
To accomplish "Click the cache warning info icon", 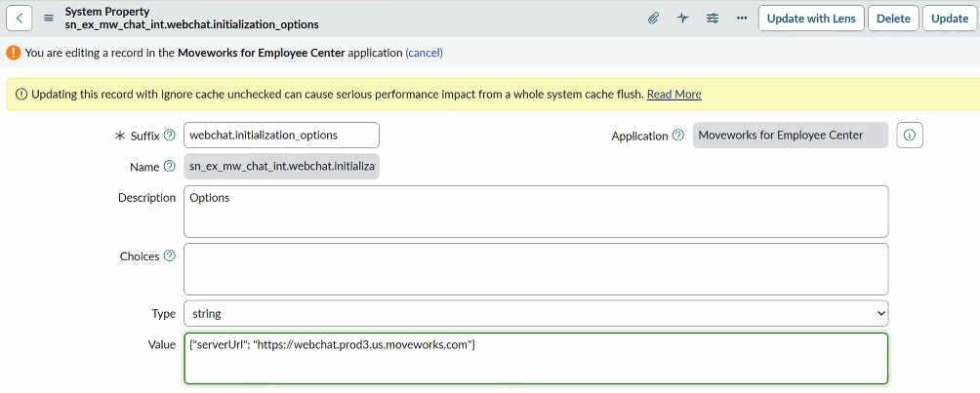I will (21, 95).
